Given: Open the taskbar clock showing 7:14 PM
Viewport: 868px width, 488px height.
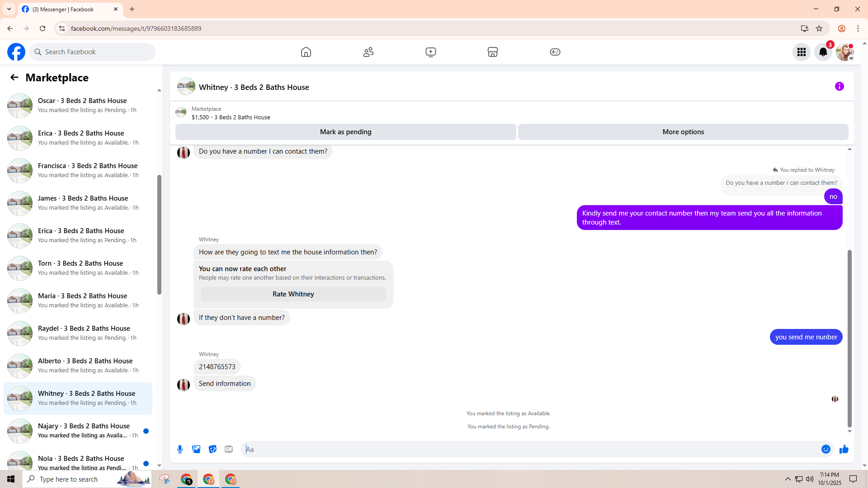Looking at the screenshot, I should click(x=830, y=479).
